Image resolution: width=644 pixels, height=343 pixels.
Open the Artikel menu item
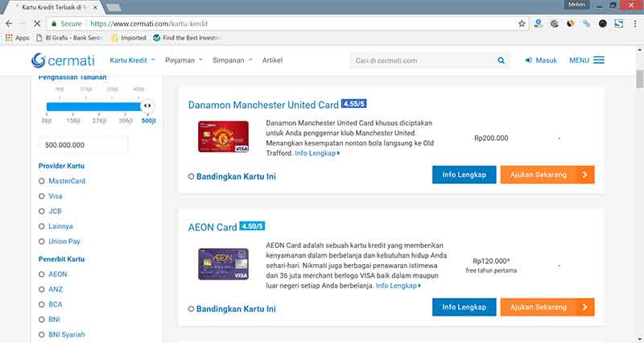272,60
